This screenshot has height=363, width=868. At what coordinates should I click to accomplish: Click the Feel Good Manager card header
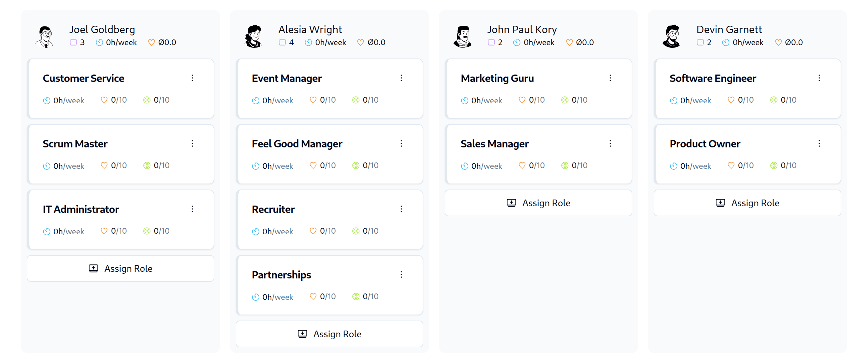coord(297,143)
